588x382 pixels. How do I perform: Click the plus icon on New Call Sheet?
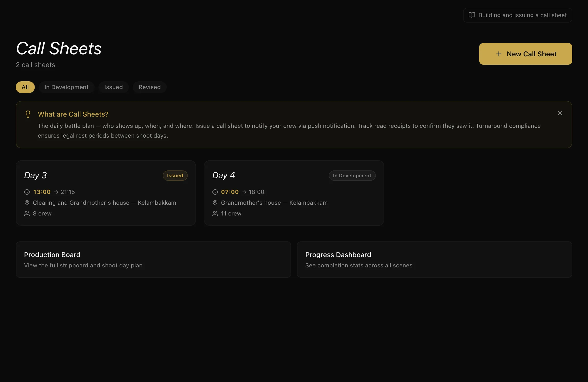tap(499, 54)
